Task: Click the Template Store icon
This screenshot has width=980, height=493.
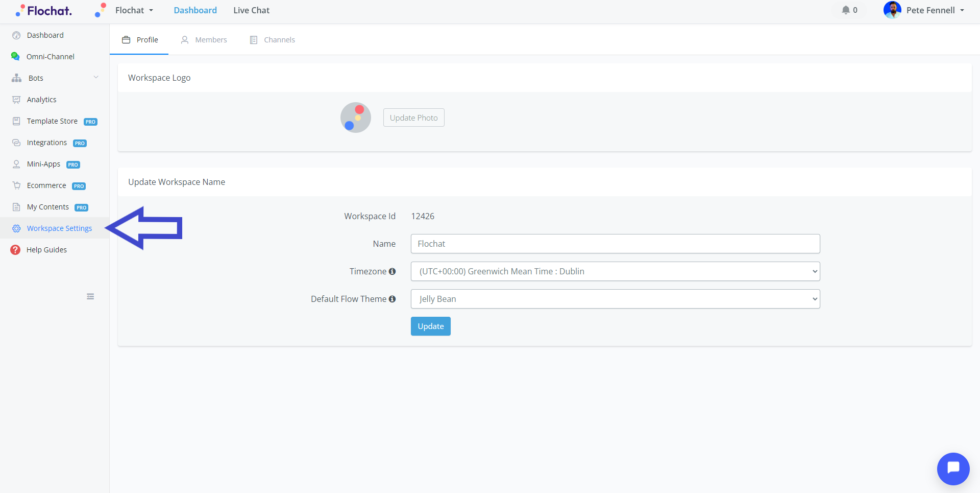Action: 16,121
